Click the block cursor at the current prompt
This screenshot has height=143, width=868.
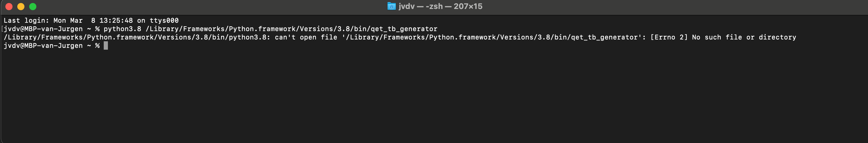click(x=106, y=45)
